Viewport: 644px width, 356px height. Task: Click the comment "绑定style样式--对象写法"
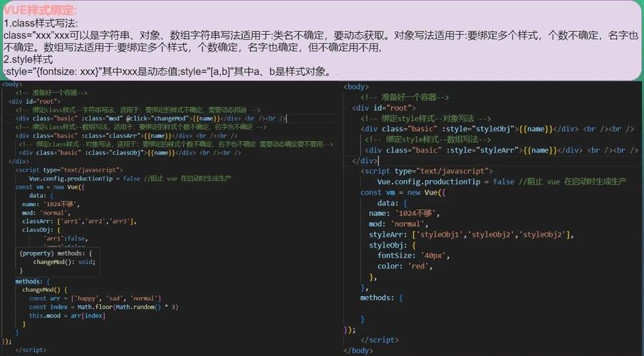pos(425,119)
